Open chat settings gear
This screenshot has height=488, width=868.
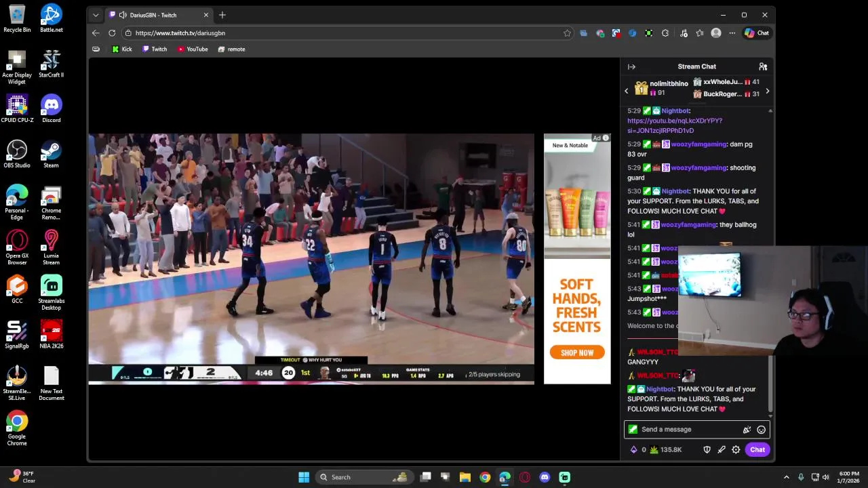tap(736, 449)
